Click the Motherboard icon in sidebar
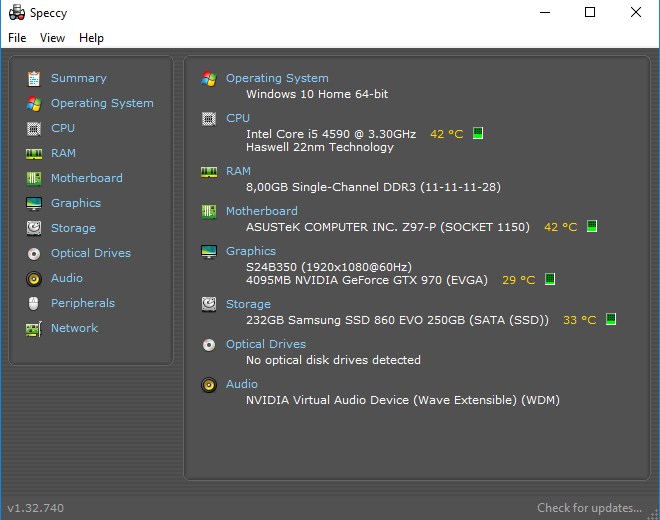Viewport: 660px width, 520px height. click(x=34, y=178)
